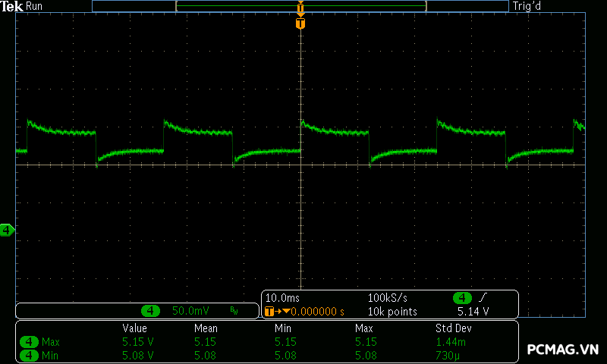
Task: Click the channel 4 badge for Max measurement
Action: pos(30,342)
